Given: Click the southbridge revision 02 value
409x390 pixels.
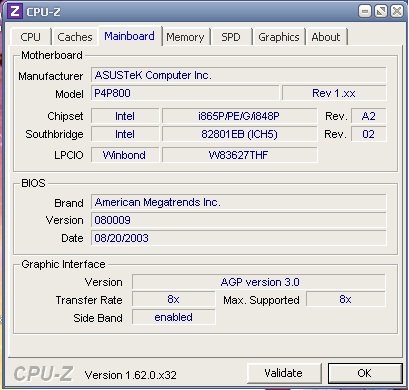Looking at the screenshot, I should (x=369, y=134).
